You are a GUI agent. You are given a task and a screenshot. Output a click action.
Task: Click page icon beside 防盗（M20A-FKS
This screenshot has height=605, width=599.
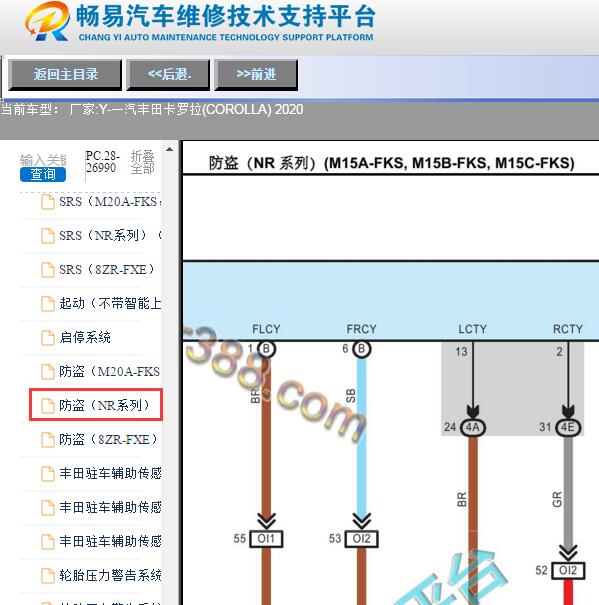[x=47, y=372]
